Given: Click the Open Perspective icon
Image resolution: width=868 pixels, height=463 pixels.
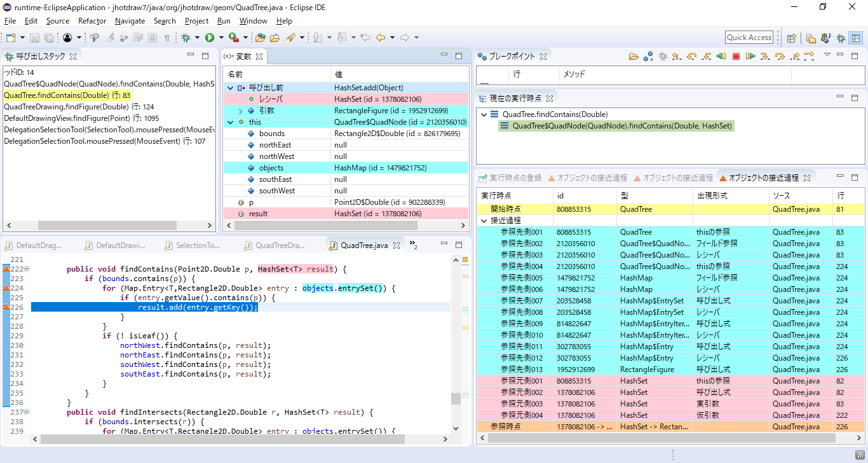Looking at the screenshot, I should point(792,38).
